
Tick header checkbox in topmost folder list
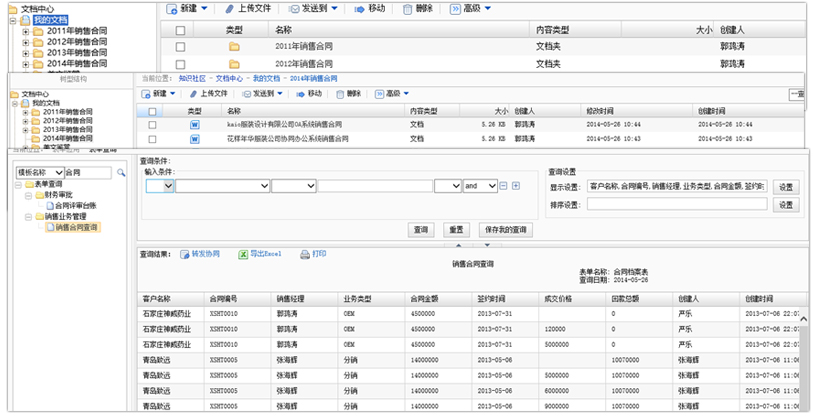180,31
